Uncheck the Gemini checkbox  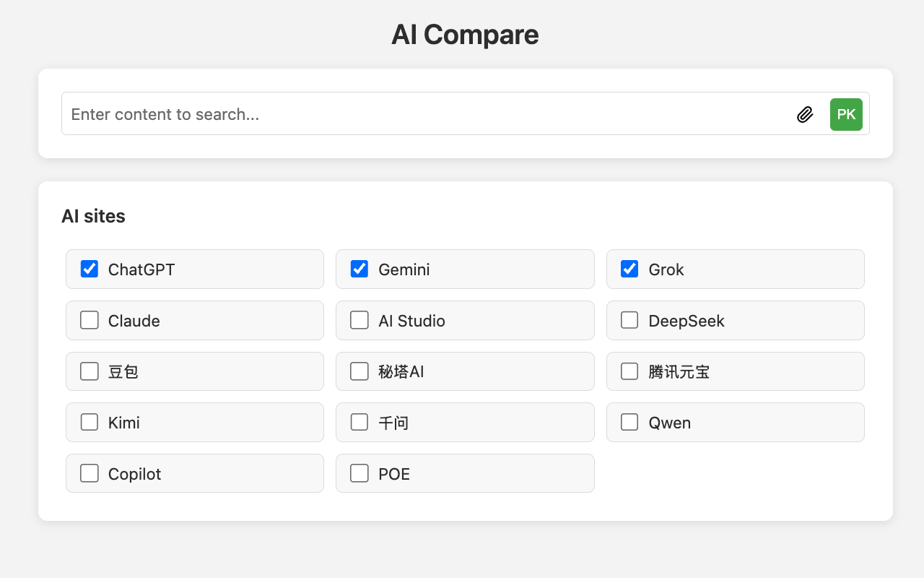click(x=359, y=269)
